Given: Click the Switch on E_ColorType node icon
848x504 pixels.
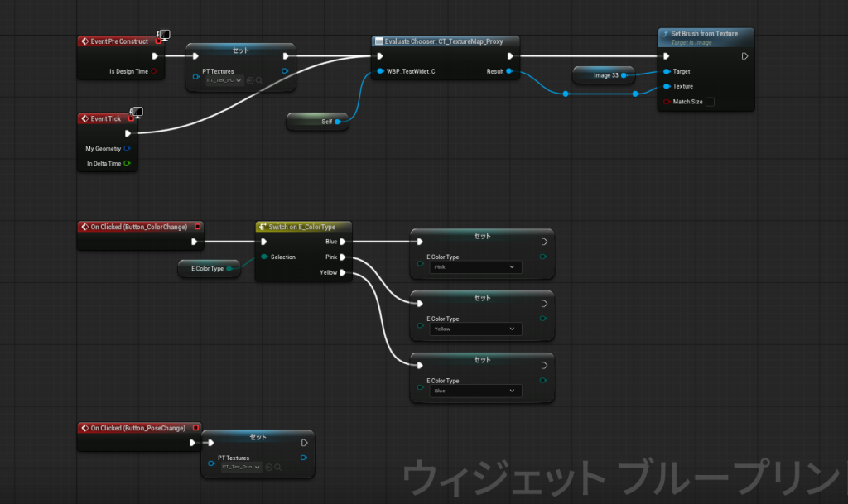Looking at the screenshot, I should [263, 227].
